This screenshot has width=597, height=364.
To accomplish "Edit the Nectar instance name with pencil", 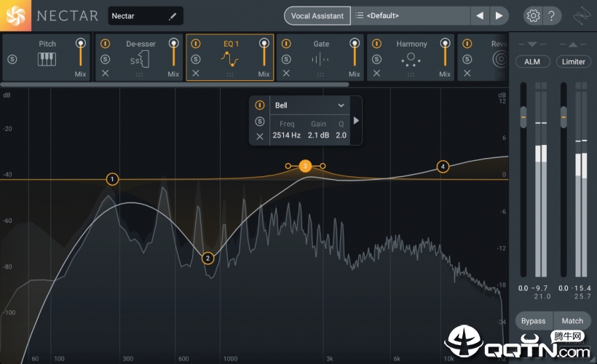I will [173, 16].
